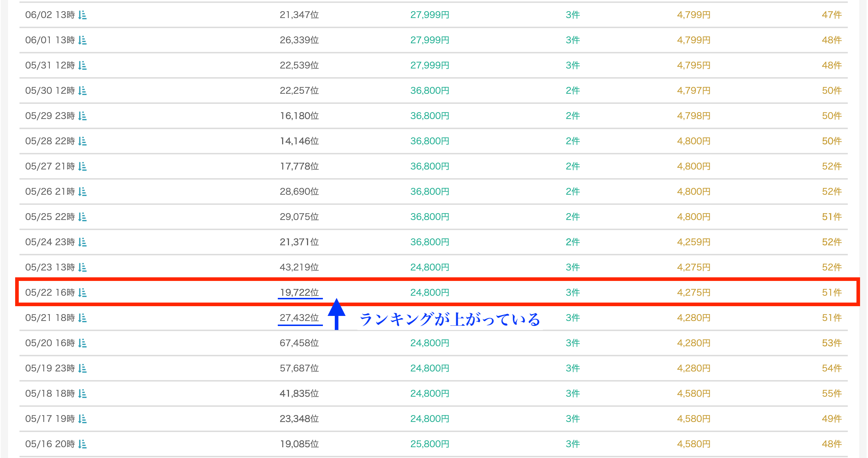This screenshot has height=458, width=868.
Task: Select the rank value 27,432位
Action: click(299, 318)
